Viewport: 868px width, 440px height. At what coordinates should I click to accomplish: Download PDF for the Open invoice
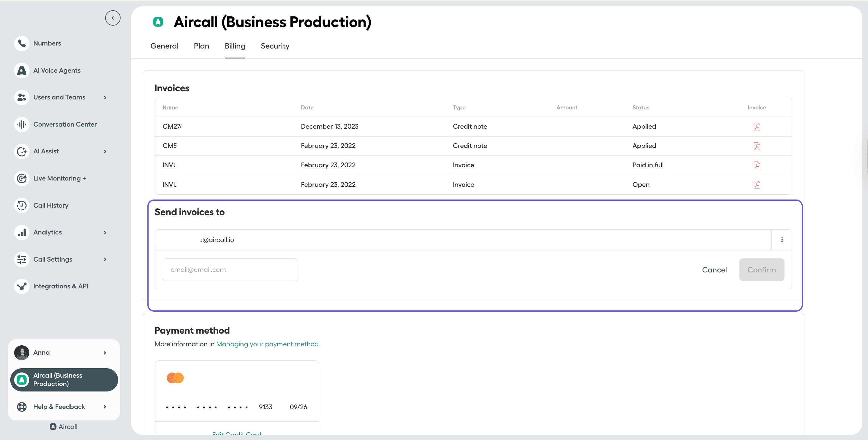pyautogui.click(x=757, y=185)
